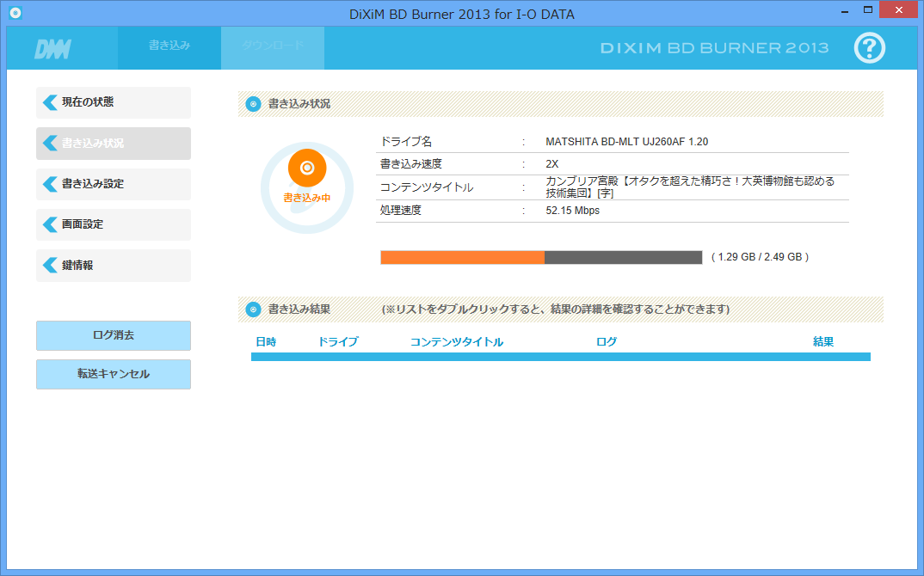Click the help question mark icon
924x576 pixels.
869,48
